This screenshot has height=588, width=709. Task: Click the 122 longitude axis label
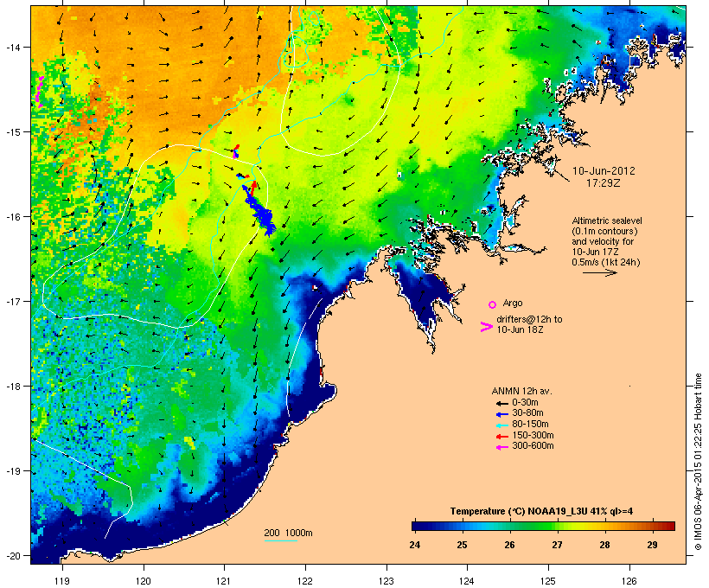[x=305, y=581]
